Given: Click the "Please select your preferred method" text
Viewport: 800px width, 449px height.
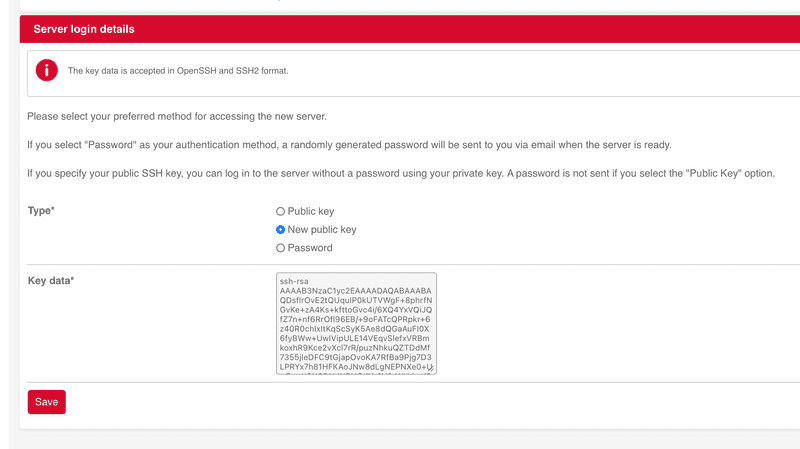Looking at the screenshot, I should click(x=177, y=117).
